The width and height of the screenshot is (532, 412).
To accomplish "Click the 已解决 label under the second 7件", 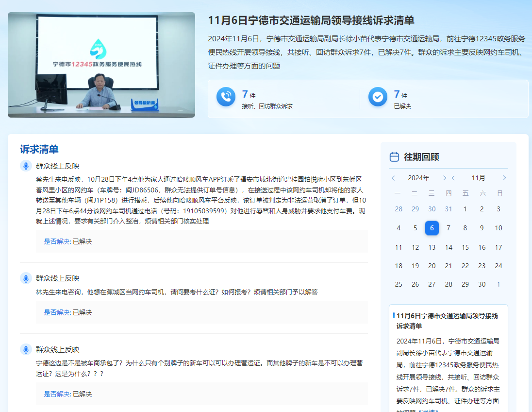I will (402, 106).
